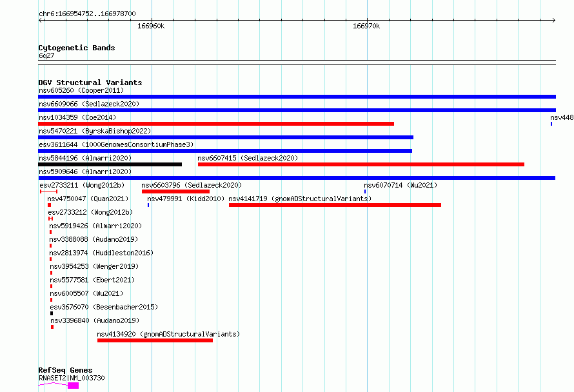Open nsv6005507 (Wu2021) label
The image size is (574, 392).
[87, 293]
